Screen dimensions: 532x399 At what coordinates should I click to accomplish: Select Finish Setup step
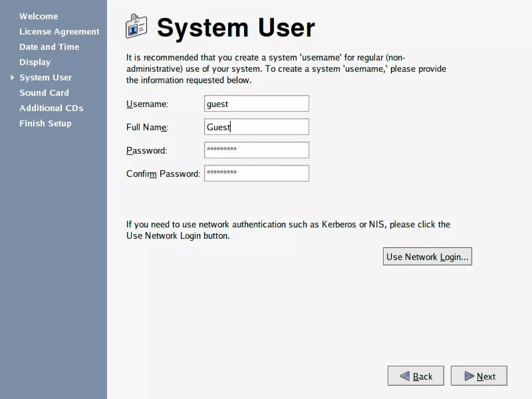[45, 123]
